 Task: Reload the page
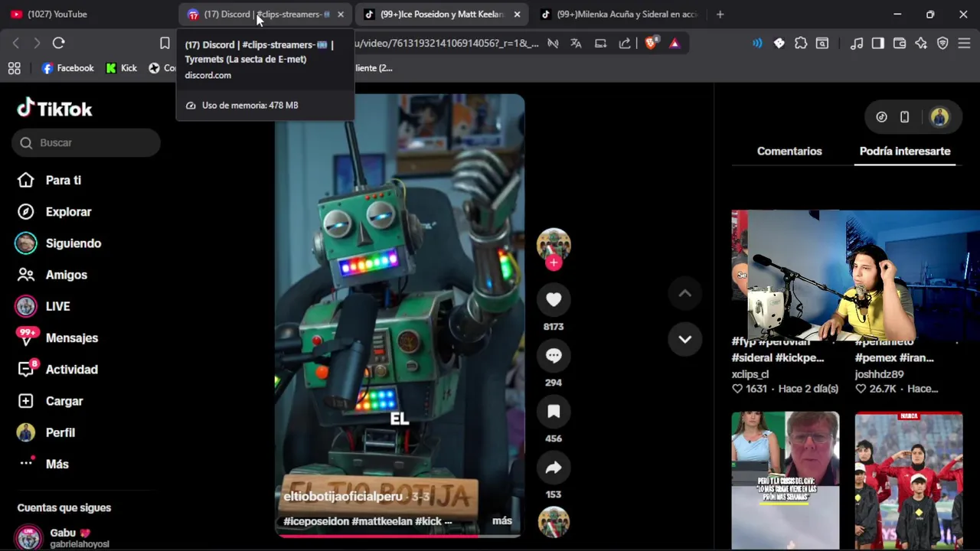59,43
